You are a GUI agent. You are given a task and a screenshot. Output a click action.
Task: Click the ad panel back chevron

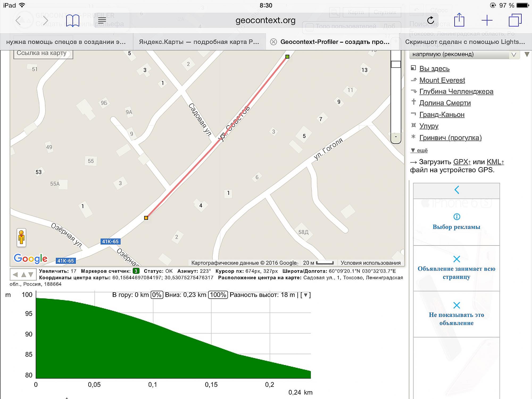[x=456, y=190]
